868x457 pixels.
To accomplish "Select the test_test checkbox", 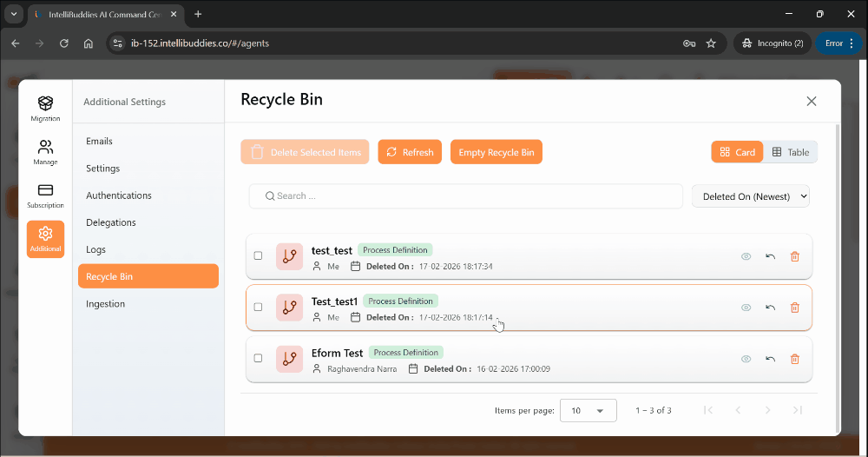I will pyautogui.click(x=258, y=255).
